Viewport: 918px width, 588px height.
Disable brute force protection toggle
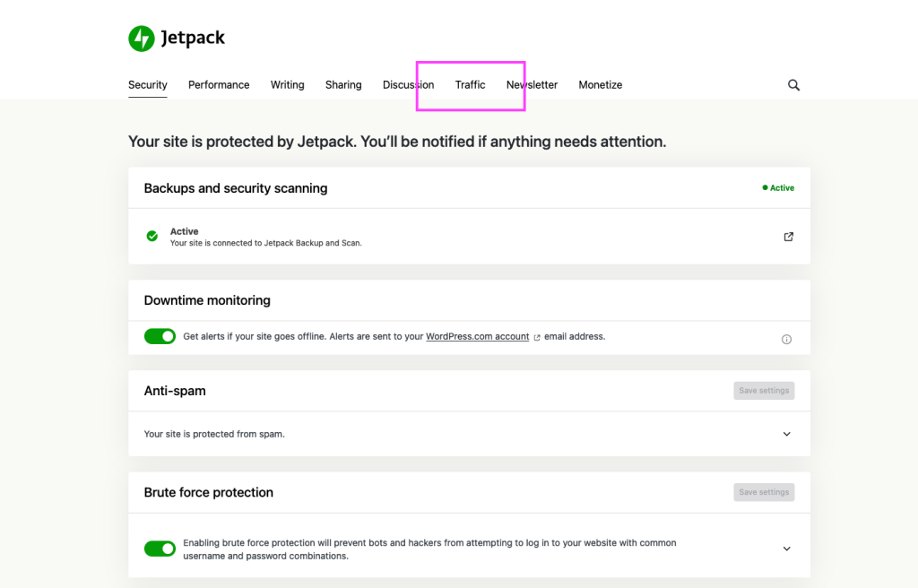[x=160, y=549]
